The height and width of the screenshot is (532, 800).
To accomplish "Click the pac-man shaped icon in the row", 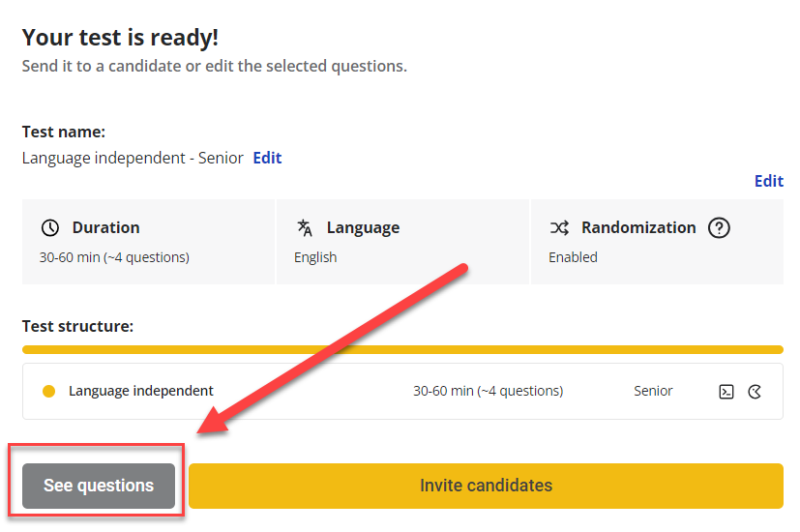I will 756,392.
